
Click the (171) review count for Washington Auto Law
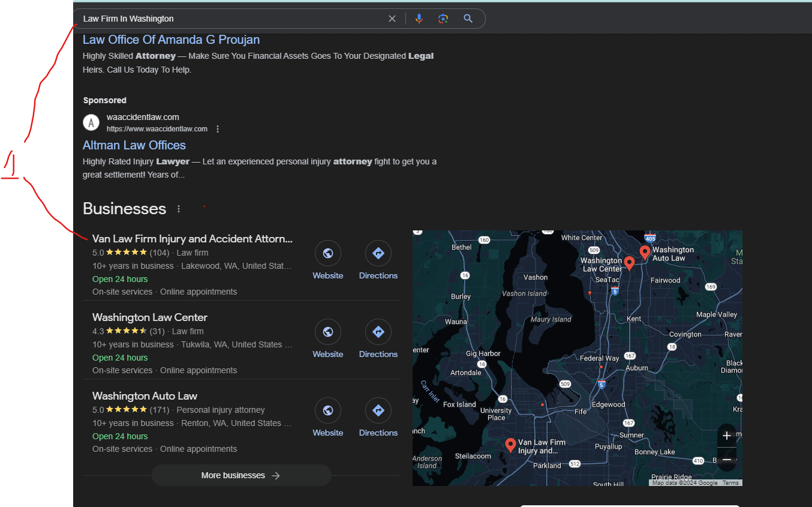coord(160,410)
